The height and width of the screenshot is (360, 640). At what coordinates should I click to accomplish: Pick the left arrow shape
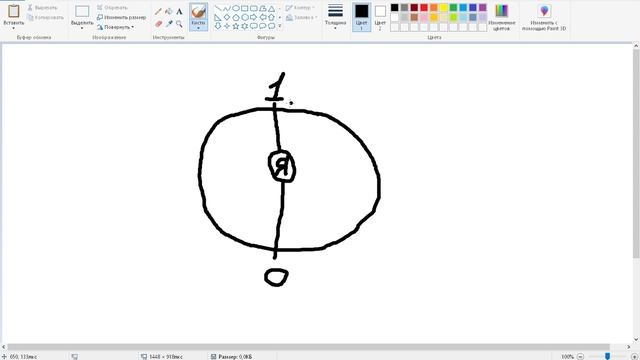(x=262, y=17)
